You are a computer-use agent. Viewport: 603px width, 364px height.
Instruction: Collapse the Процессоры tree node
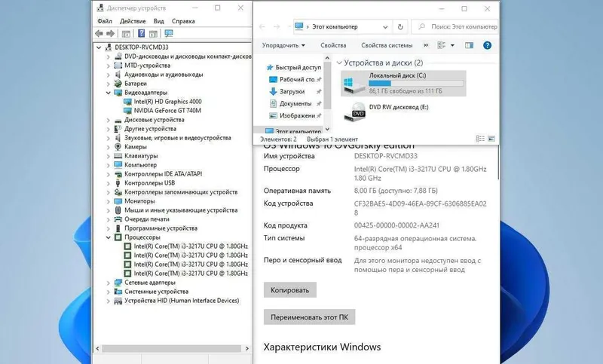pyautogui.click(x=109, y=237)
